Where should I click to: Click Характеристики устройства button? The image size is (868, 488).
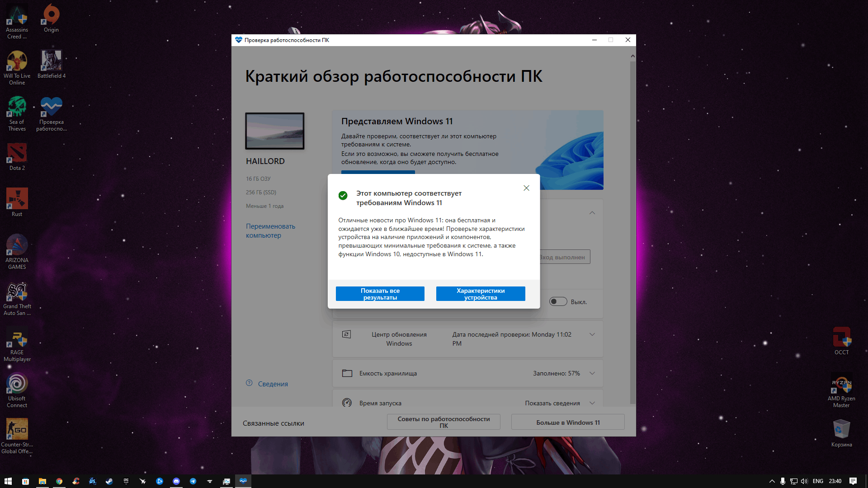pos(480,294)
